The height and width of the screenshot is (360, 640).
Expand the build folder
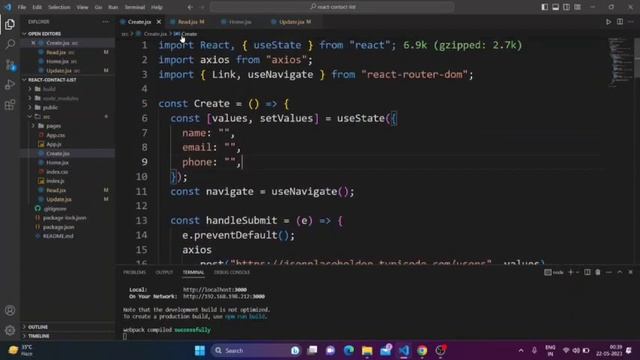point(49,89)
